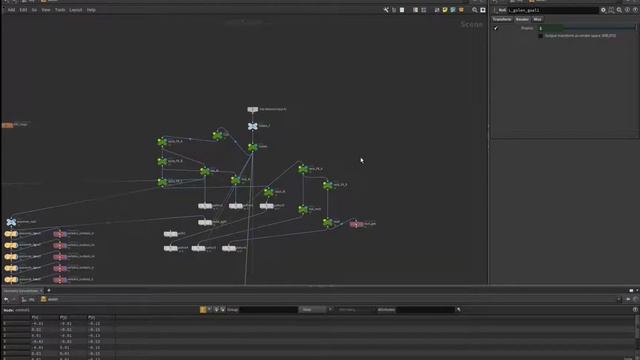Switch to the Render tab

[x=522, y=19]
